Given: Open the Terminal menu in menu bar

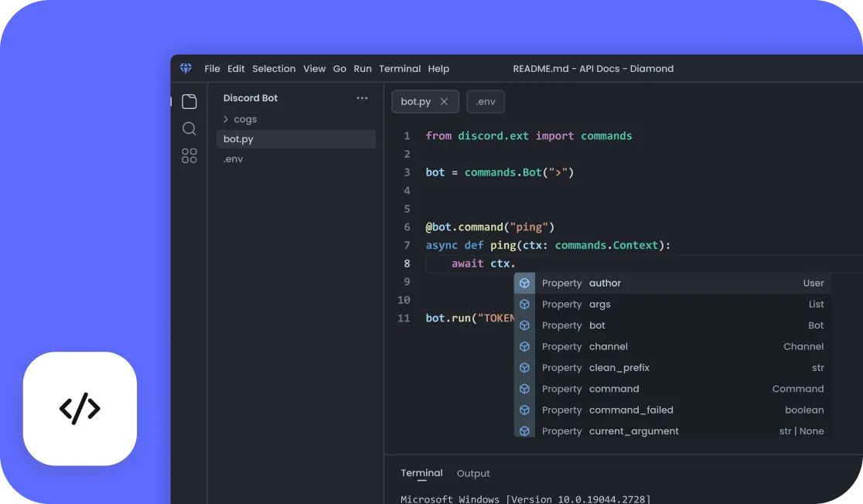Looking at the screenshot, I should 400,69.
